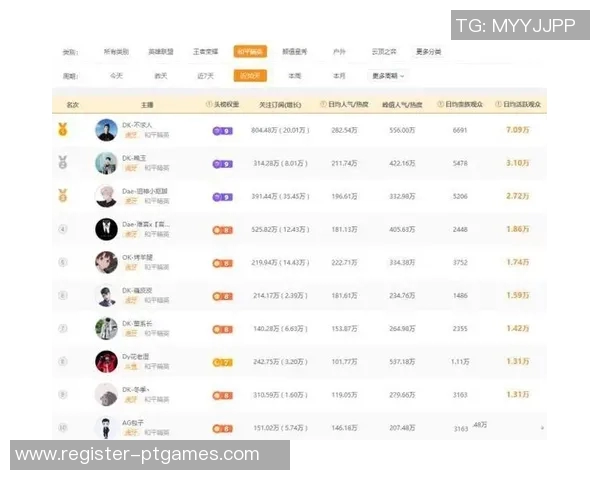
Task: Click the gold medal icon for rank one
Action: pyautogui.click(x=63, y=129)
